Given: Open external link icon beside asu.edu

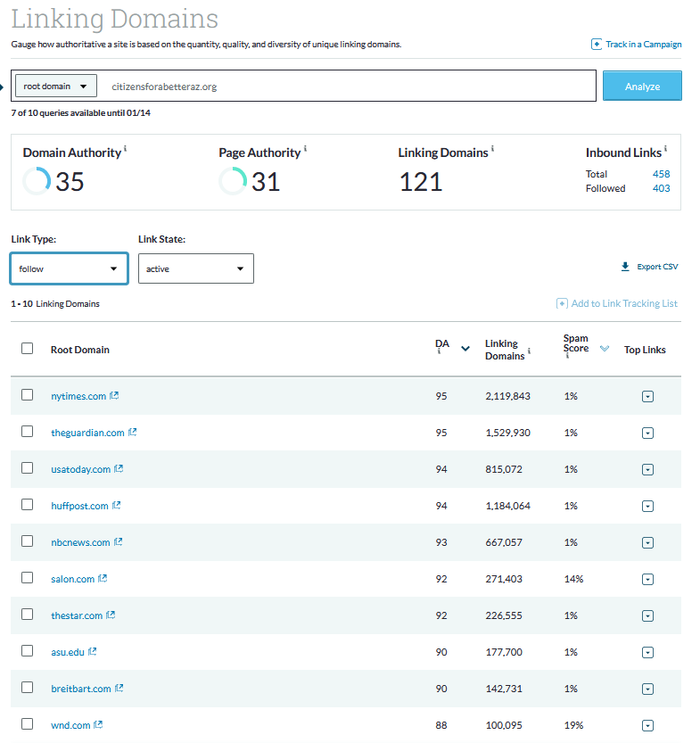Looking at the screenshot, I should coord(93,651).
